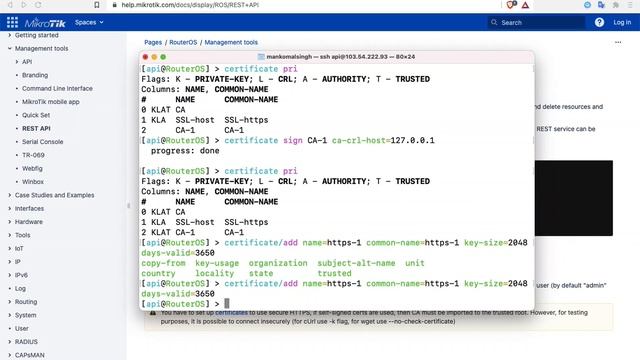
Task: Open the help question mark icon
Action: (x=599, y=22)
